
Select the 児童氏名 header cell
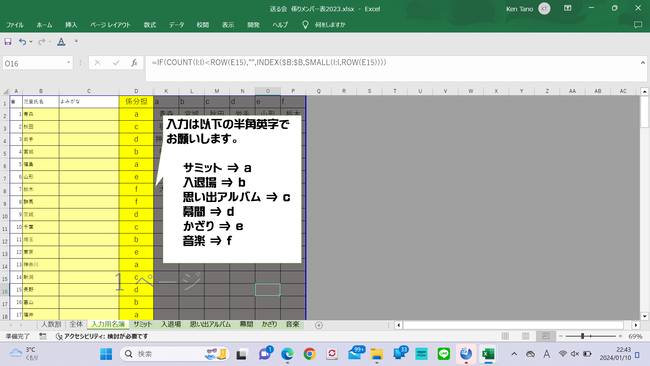point(41,102)
